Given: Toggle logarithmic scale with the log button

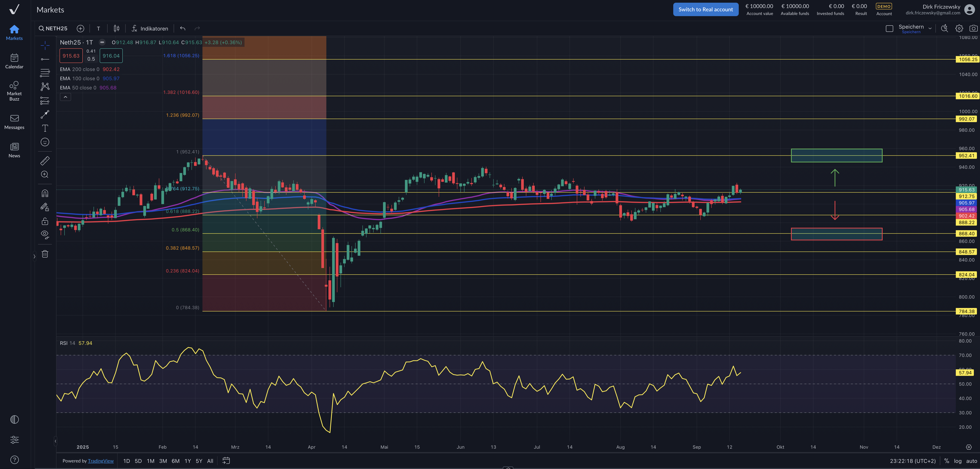Looking at the screenshot, I should [x=958, y=461].
